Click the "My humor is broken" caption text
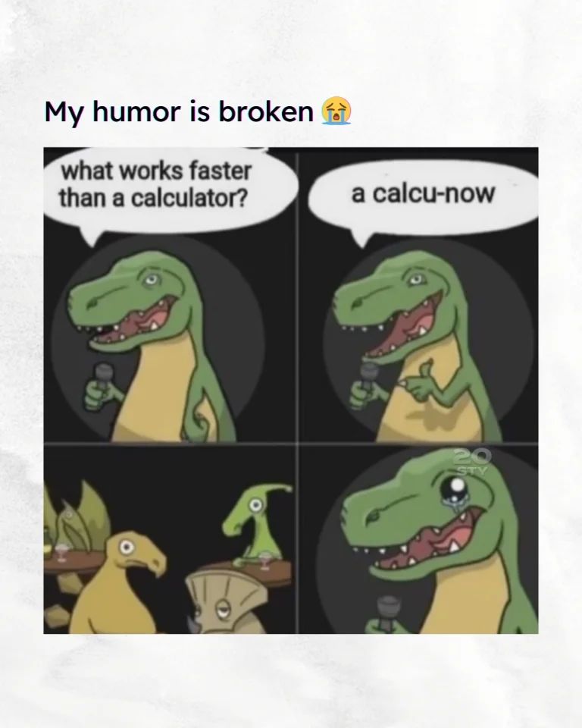The image size is (582, 728). pyautogui.click(x=179, y=112)
